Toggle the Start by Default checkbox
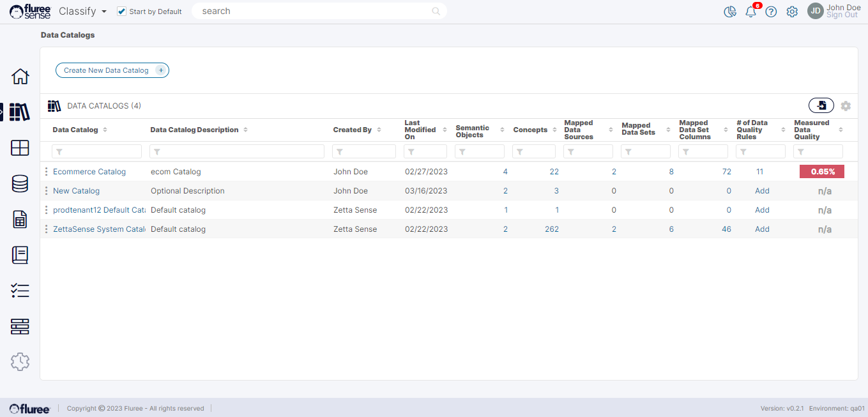868x417 pixels. (x=121, y=11)
